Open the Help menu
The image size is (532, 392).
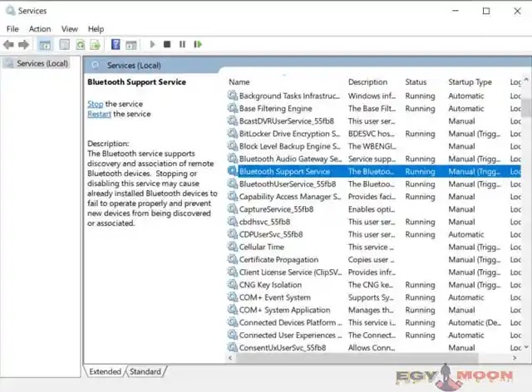click(96, 29)
